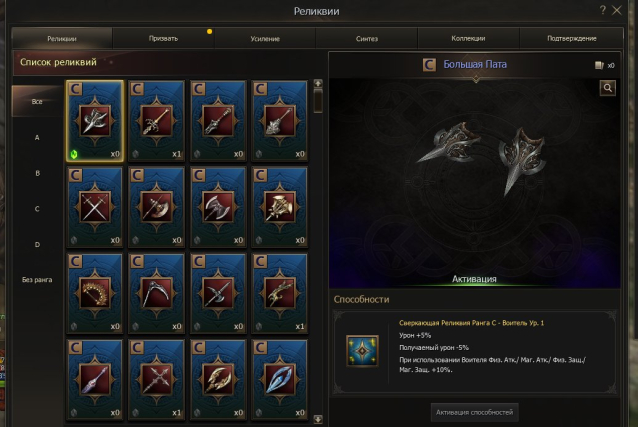This screenshot has height=427, width=638.
Task: Go to the Коллекции tab
Action: (x=468, y=39)
